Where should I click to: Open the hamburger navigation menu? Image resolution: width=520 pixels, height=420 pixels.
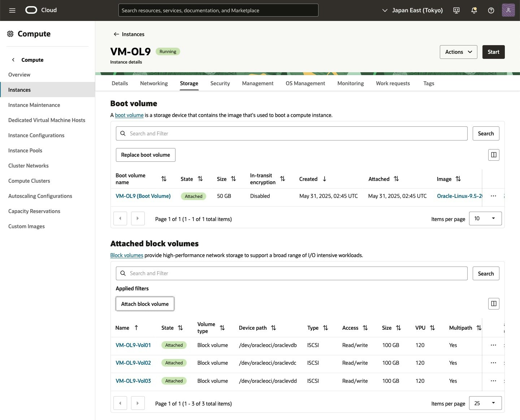click(12, 10)
